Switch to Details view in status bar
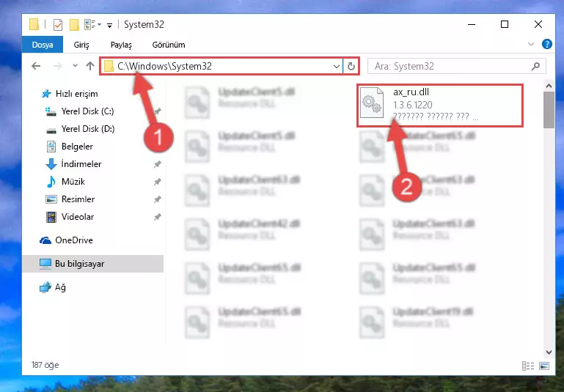This screenshot has width=564, height=392. [528, 366]
